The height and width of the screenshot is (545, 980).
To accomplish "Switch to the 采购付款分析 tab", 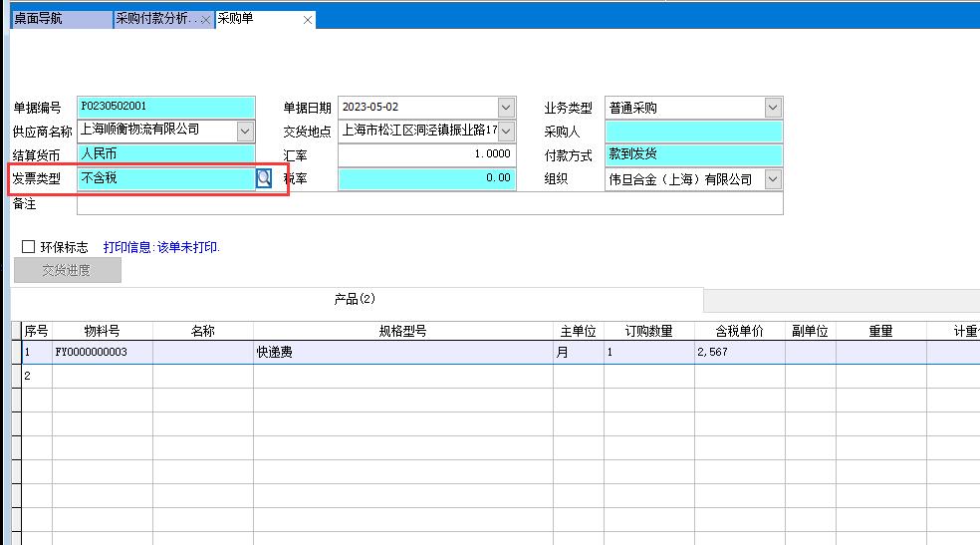I will click(x=156, y=19).
